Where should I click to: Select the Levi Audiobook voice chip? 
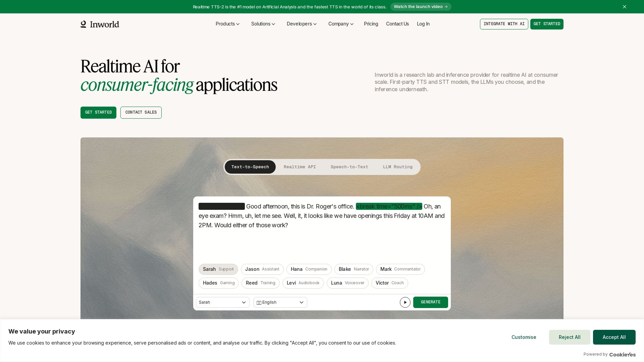303,283
